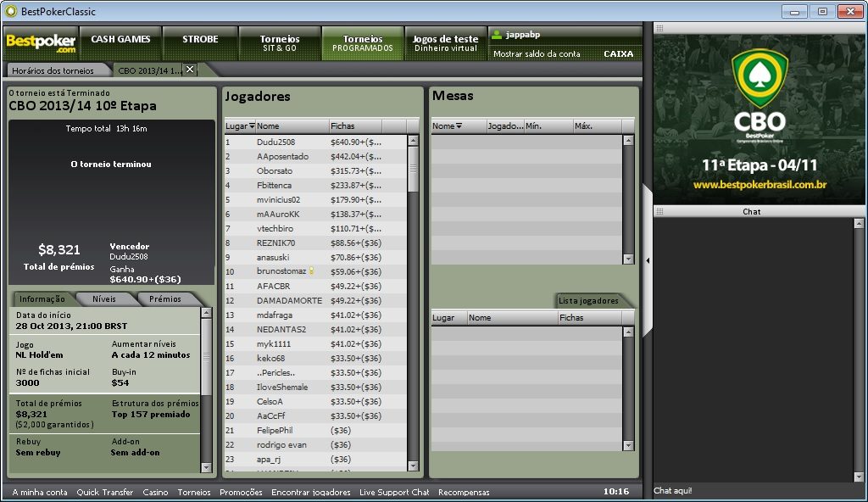Click the Nome header in Jogadores
Screen dimensions: 868x502
tap(292, 126)
